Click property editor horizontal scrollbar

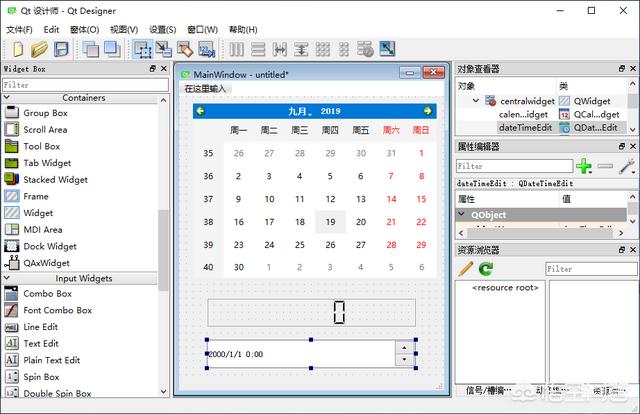coord(541,233)
